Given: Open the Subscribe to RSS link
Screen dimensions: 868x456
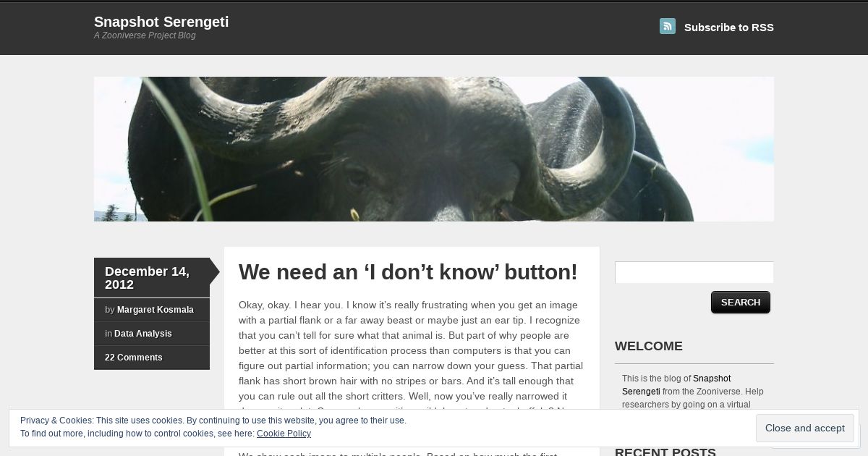Looking at the screenshot, I should [x=728, y=28].
